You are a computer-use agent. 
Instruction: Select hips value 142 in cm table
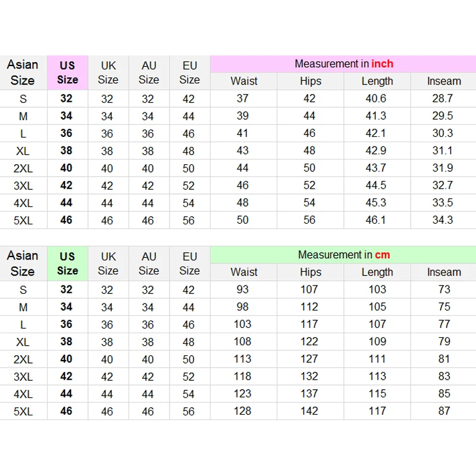[309, 411]
